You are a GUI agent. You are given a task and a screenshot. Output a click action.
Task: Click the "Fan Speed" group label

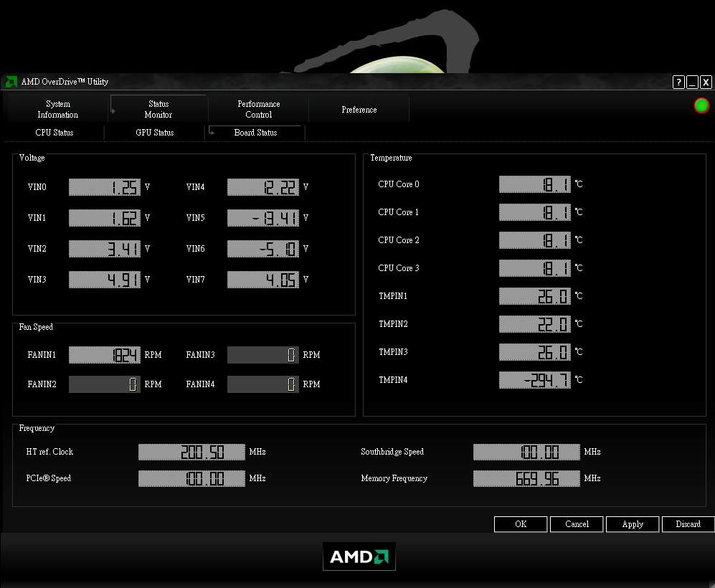[36, 327]
